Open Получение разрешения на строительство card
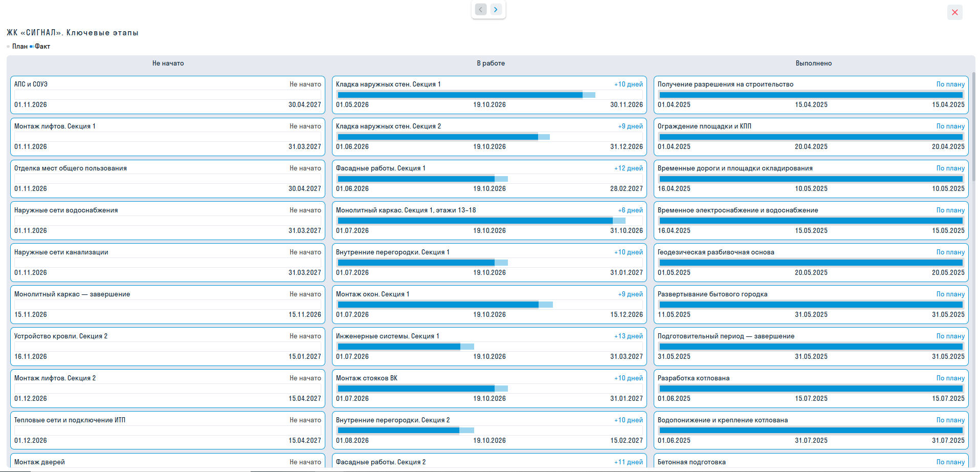Viewport: 980px width, 472px height. coord(811,95)
